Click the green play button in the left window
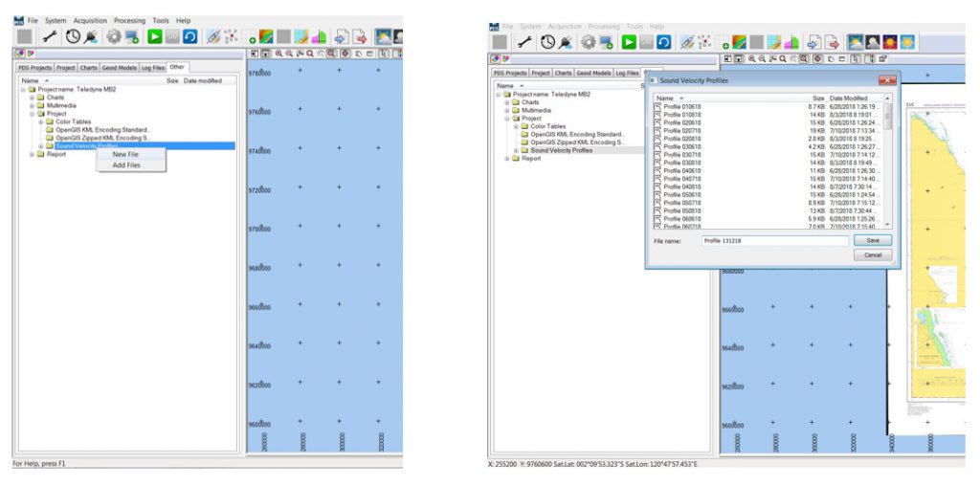Screen dimensions: 980x485 point(154,36)
